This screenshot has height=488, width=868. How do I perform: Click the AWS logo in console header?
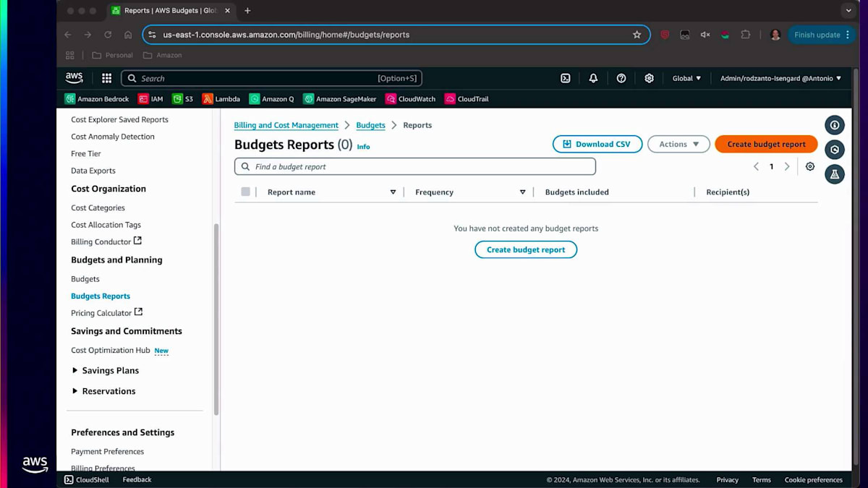click(75, 78)
